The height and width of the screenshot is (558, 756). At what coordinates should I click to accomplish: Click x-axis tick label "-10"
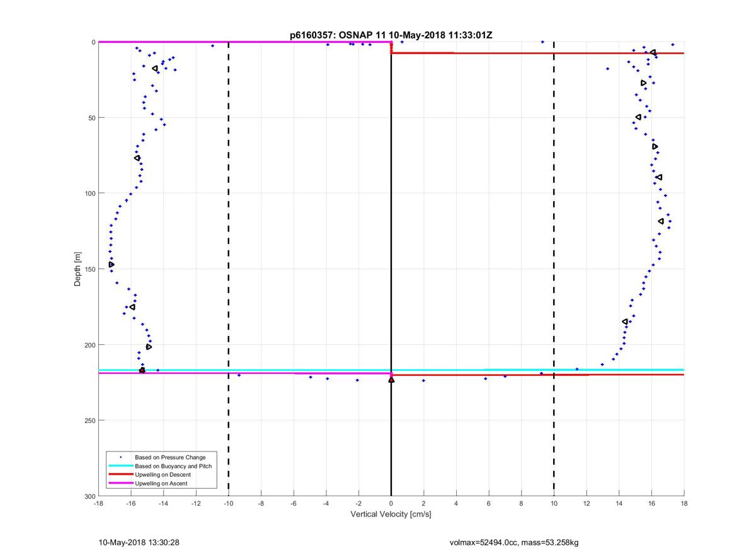tap(228, 504)
